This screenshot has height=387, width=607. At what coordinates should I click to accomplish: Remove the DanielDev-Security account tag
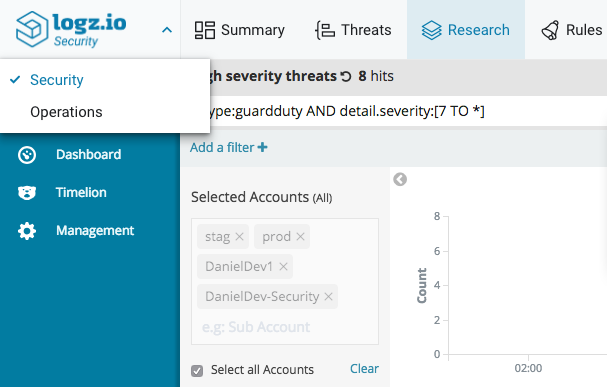(x=328, y=296)
